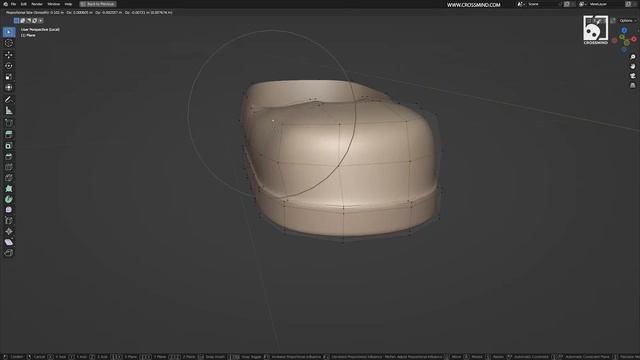Image resolution: width=640 pixels, height=360 pixels.
Task: Add a new view layer icon
Action: [629, 4]
